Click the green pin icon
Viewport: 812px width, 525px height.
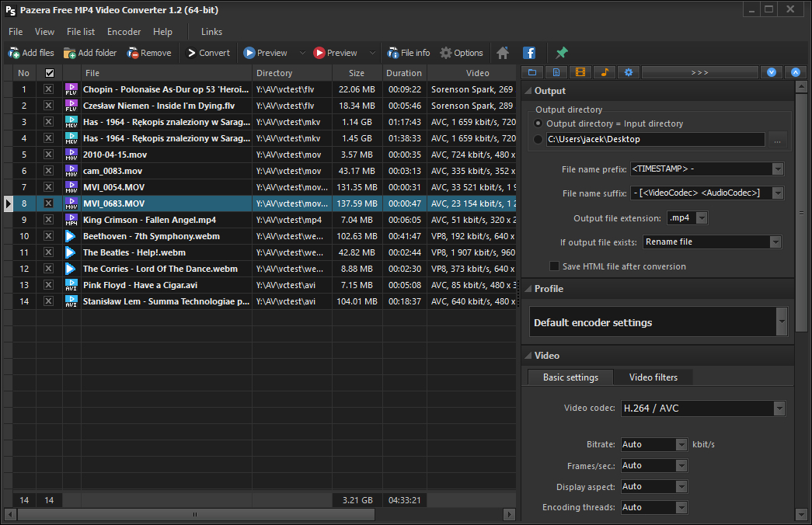(x=561, y=53)
